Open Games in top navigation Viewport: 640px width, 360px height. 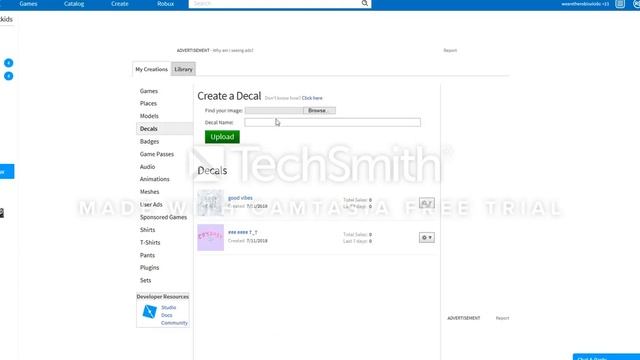28,4
